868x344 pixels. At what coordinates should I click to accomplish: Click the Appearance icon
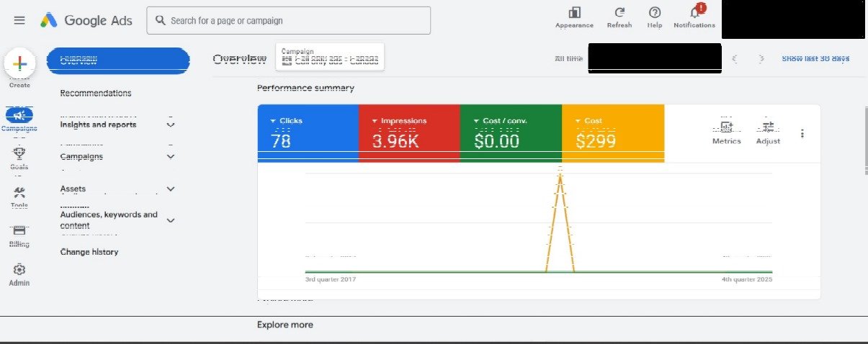point(574,14)
